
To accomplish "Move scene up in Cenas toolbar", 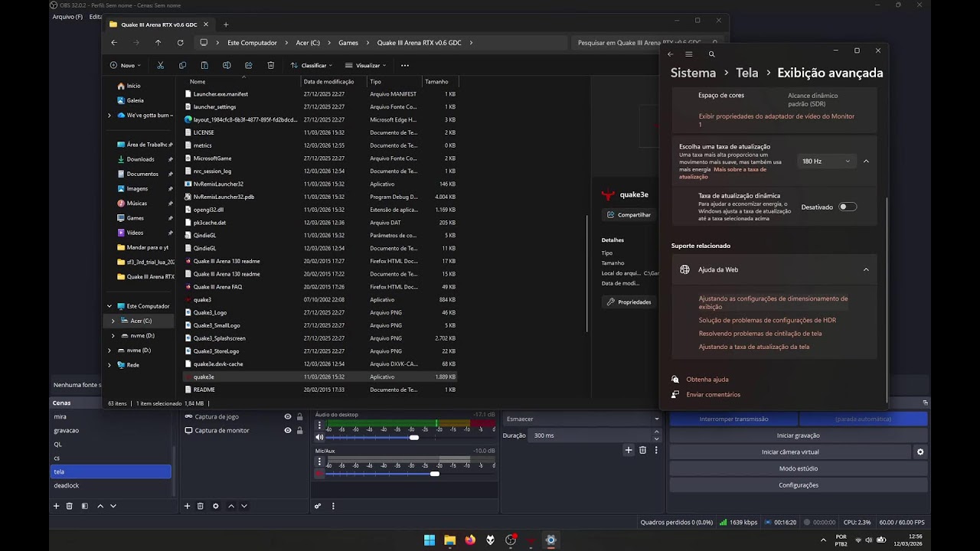I will [x=100, y=506].
